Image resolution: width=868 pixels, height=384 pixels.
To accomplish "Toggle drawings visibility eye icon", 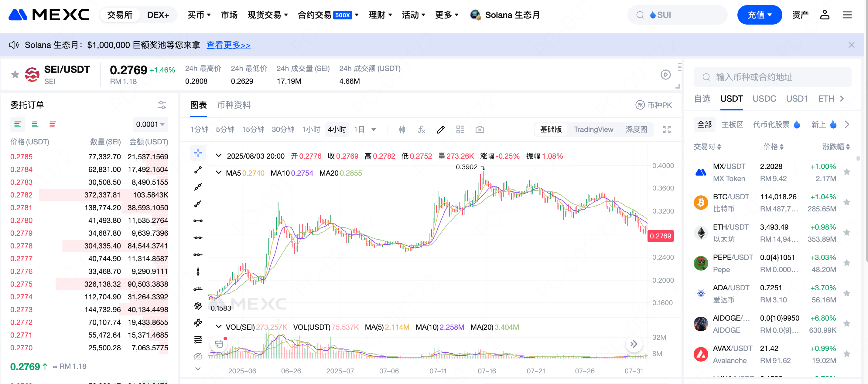I will (198, 356).
